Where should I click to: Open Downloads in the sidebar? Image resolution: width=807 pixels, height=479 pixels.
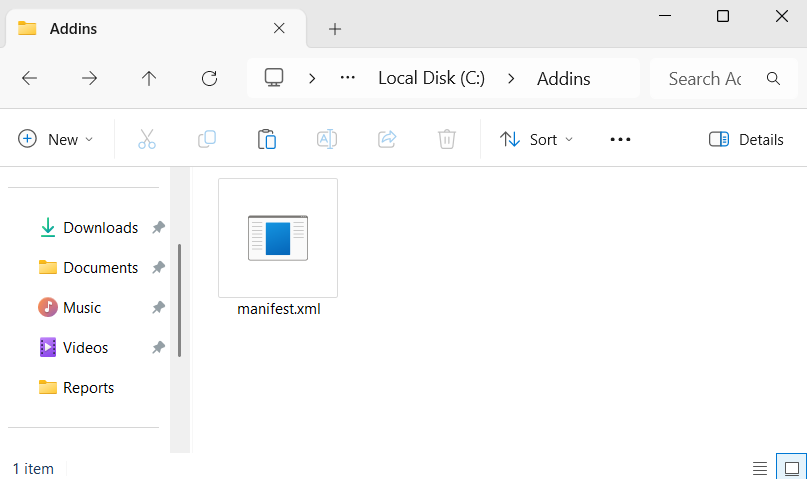point(100,227)
